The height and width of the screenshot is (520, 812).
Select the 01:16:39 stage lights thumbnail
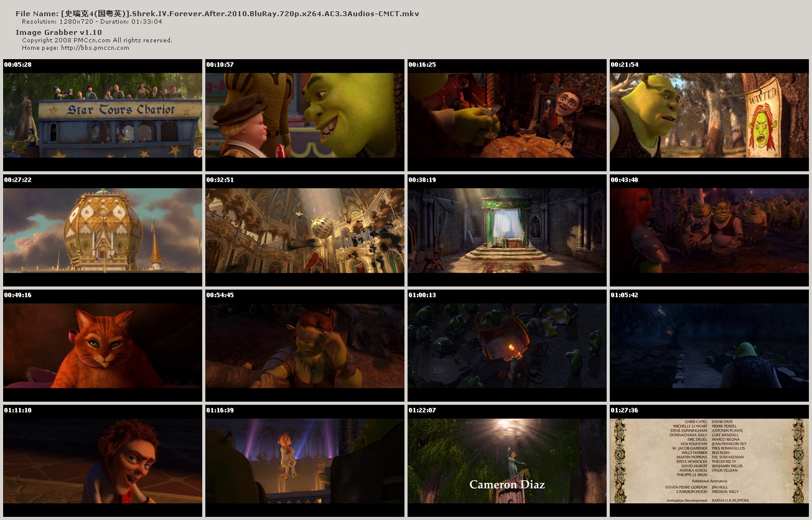(305, 461)
